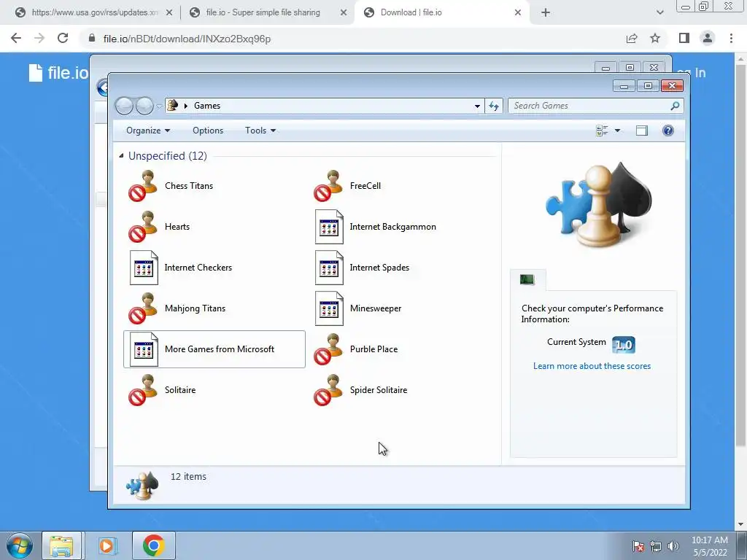Viewport: 747px width, 560px height.
Task: Click the '12 items' status text
Action: point(188,477)
